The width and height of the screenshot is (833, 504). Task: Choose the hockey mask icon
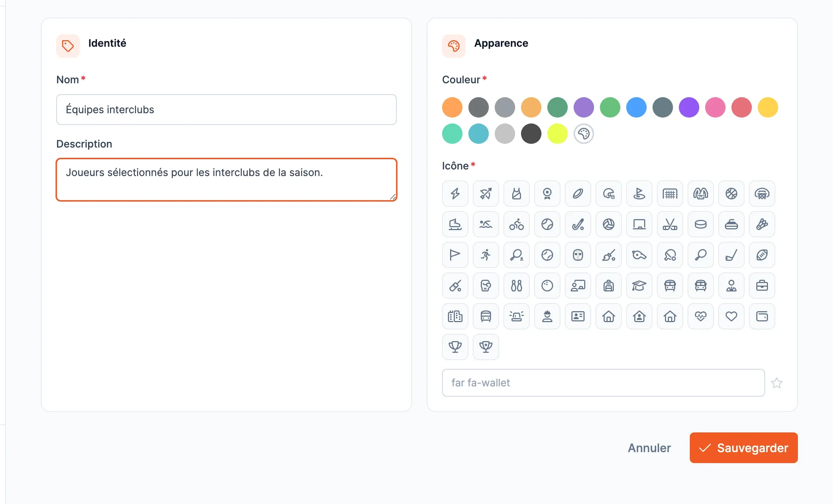tap(578, 255)
